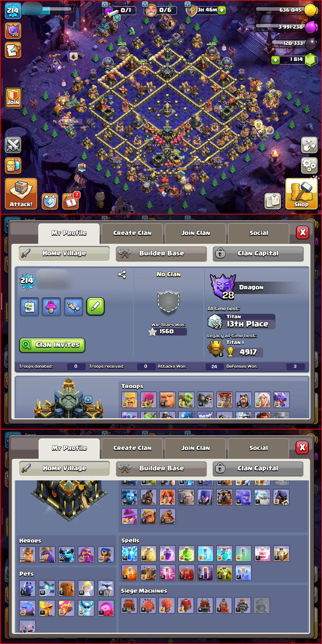The height and width of the screenshot is (644, 322).
Task: Open the Shop hammer and coins icon
Action: click(x=301, y=194)
